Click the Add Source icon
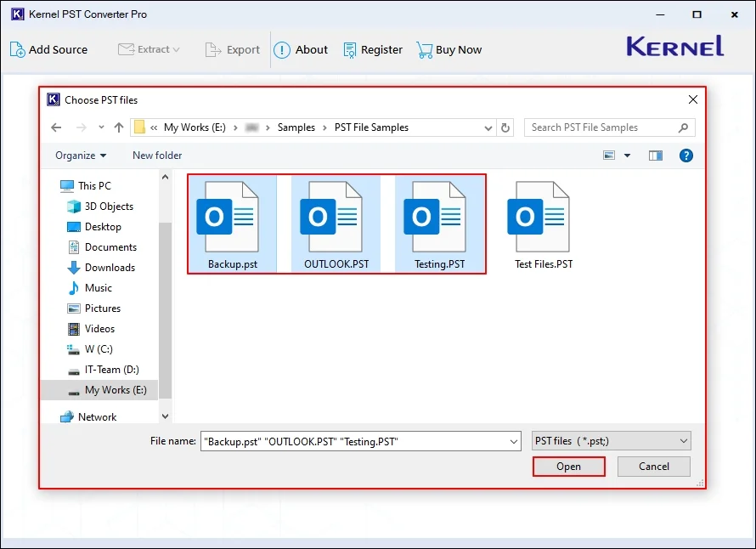The width and height of the screenshot is (756, 549). pos(15,49)
